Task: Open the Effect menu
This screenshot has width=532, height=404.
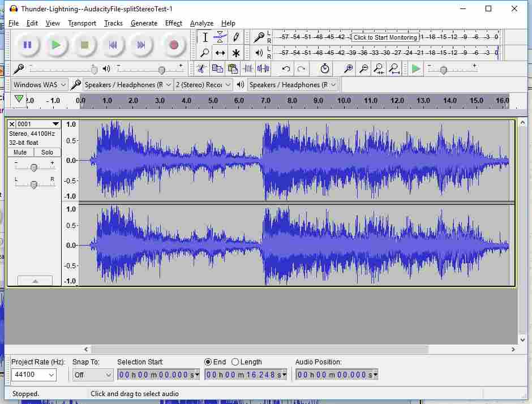Action: (173, 23)
